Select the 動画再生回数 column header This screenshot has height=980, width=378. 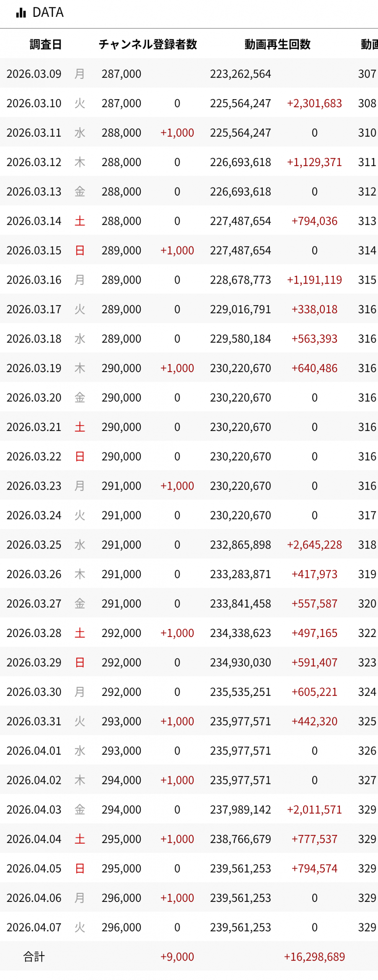[277, 44]
